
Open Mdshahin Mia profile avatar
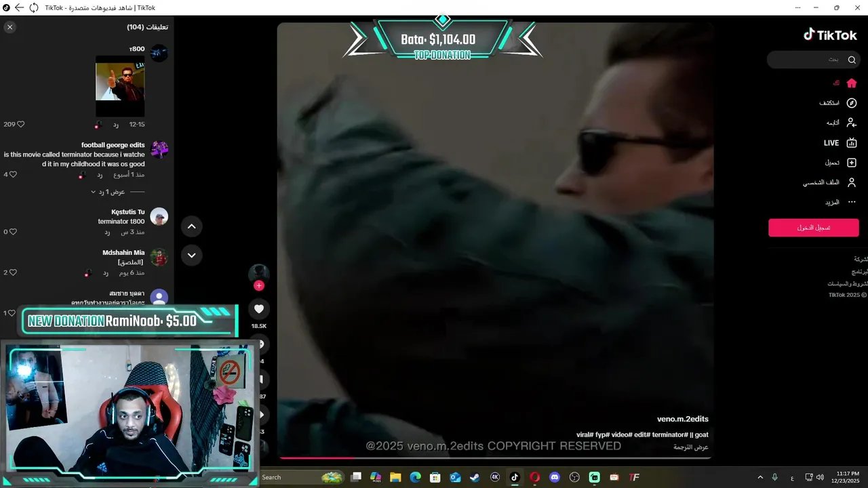tap(159, 257)
